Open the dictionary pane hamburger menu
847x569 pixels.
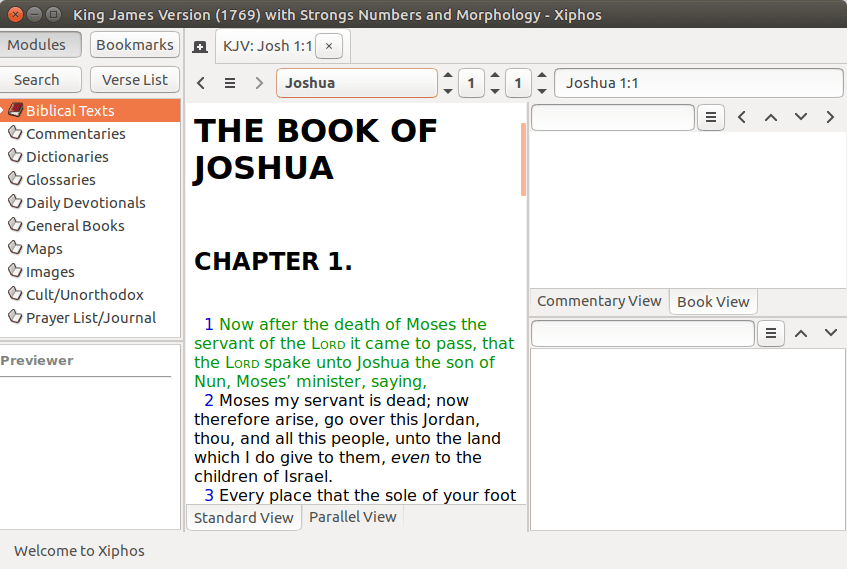pyautogui.click(x=770, y=333)
